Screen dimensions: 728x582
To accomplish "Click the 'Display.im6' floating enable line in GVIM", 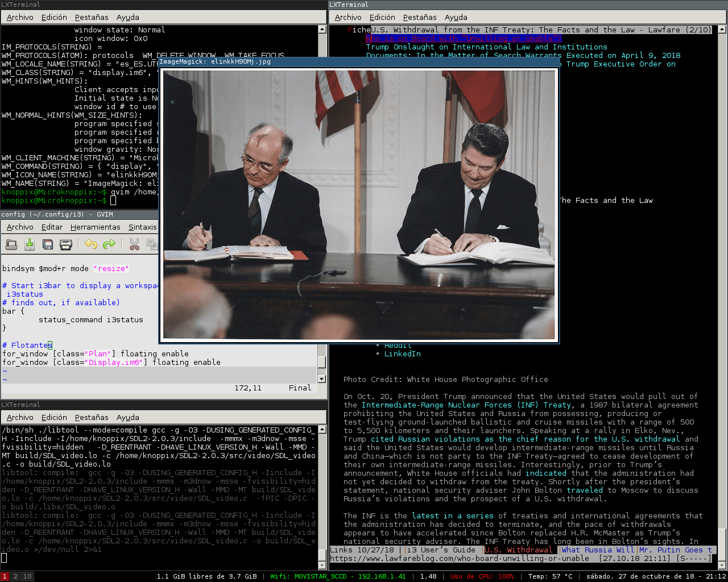I will (x=111, y=363).
